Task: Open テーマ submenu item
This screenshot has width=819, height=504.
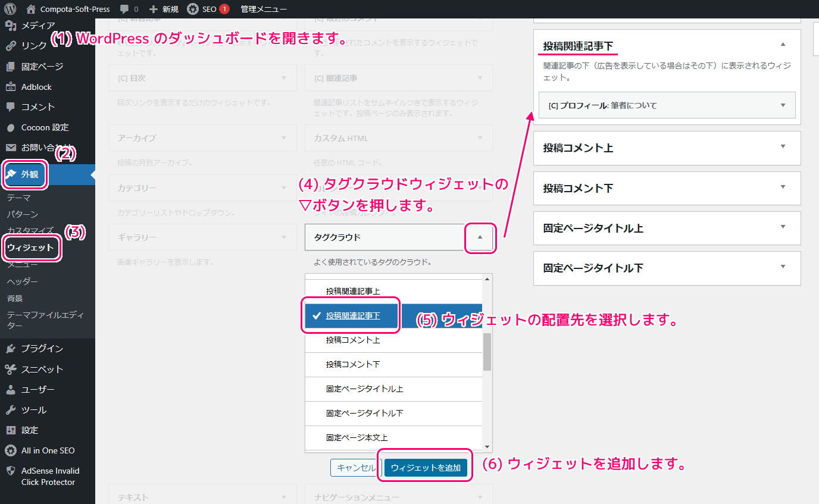Action: pyautogui.click(x=18, y=198)
